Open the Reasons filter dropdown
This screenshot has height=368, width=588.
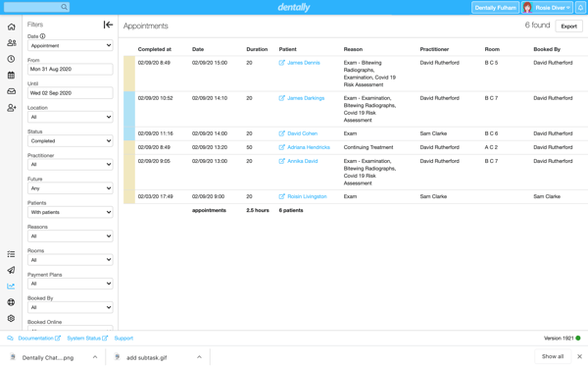point(71,237)
